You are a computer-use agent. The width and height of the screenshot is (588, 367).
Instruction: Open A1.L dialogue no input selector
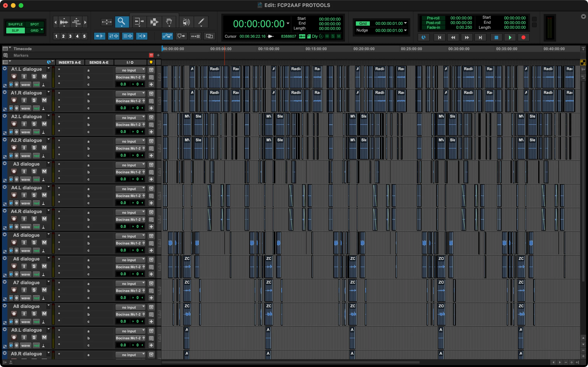130,70
